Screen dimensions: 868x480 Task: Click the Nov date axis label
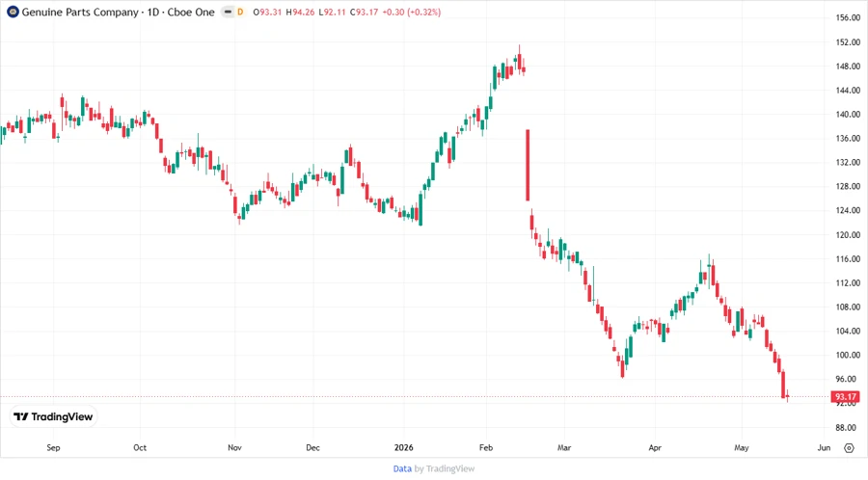[x=234, y=447]
